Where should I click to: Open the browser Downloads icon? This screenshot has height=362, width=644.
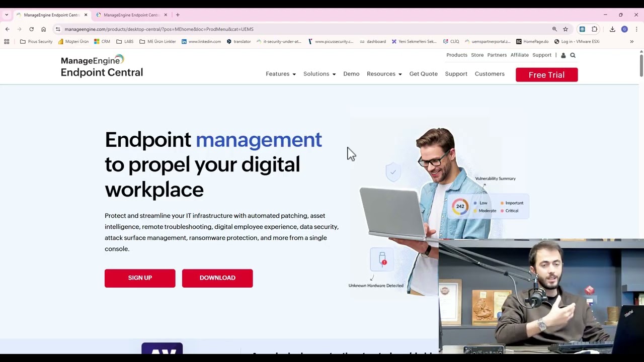pyautogui.click(x=612, y=29)
